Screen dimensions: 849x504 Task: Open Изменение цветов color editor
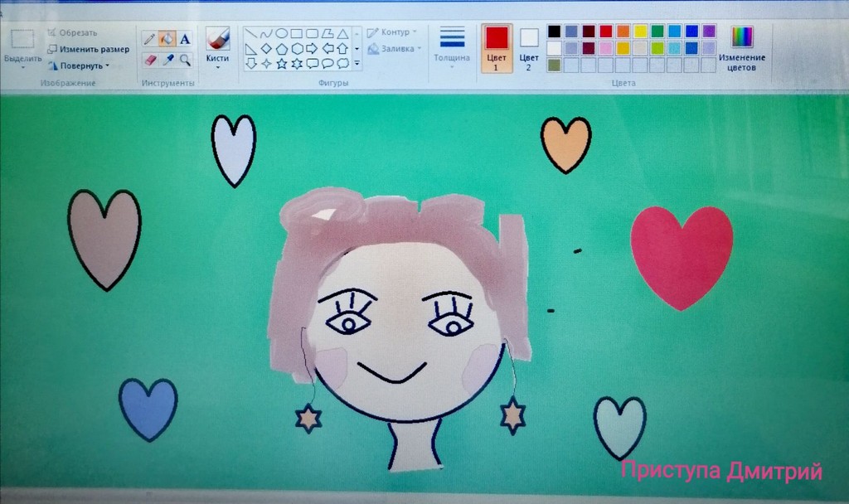tap(741, 49)
